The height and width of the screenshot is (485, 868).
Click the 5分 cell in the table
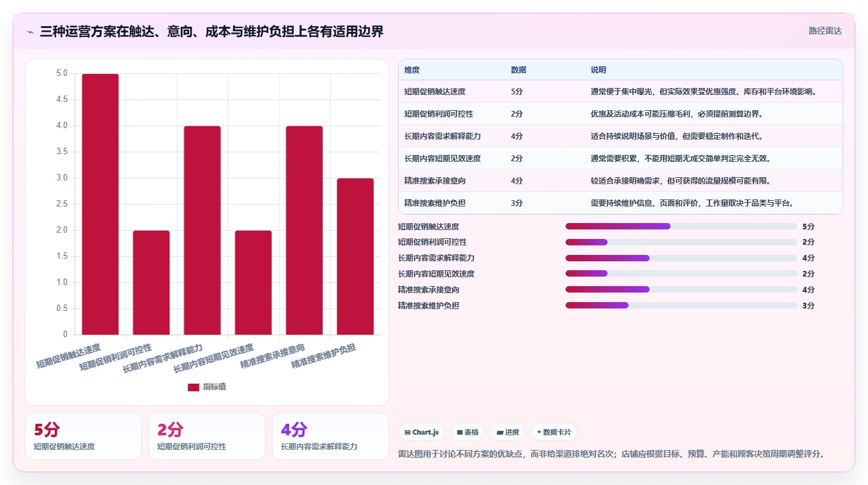click(x=516, y=91)
